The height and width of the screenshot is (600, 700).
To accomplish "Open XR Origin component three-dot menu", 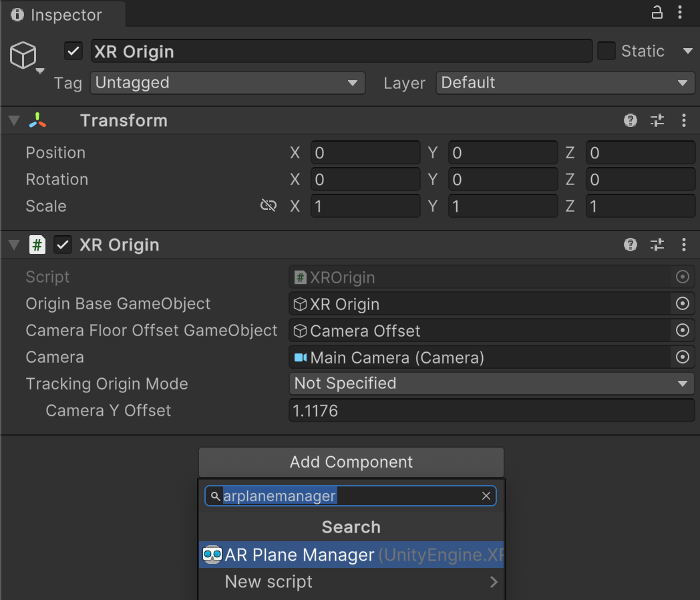I will (x=684, y=245).
